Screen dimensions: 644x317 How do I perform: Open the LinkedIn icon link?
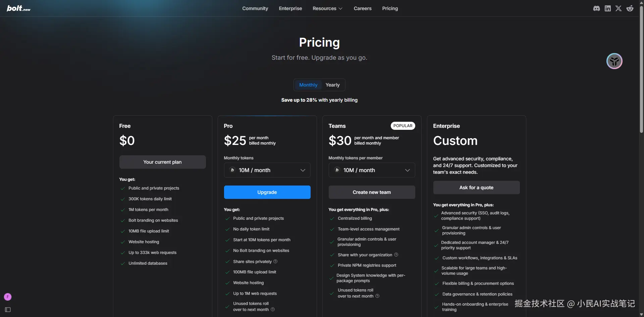tap(607, 8)
